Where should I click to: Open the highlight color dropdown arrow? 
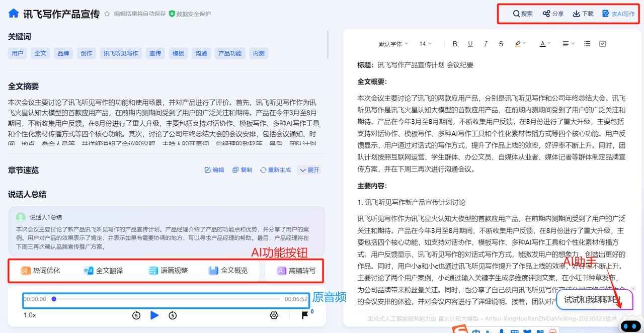coord(524,44)
